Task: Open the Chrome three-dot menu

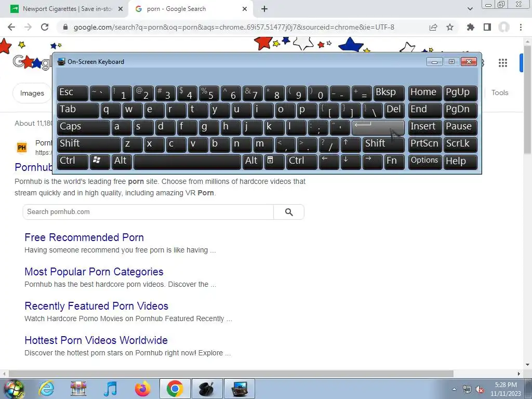Action: pos(521,27)
